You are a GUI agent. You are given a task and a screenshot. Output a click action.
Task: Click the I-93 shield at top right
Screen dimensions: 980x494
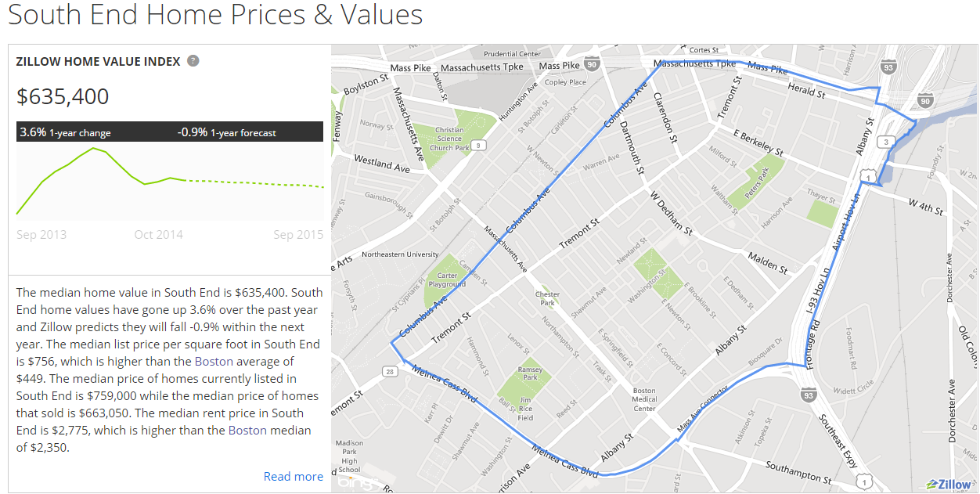click(x=887, y=69)
